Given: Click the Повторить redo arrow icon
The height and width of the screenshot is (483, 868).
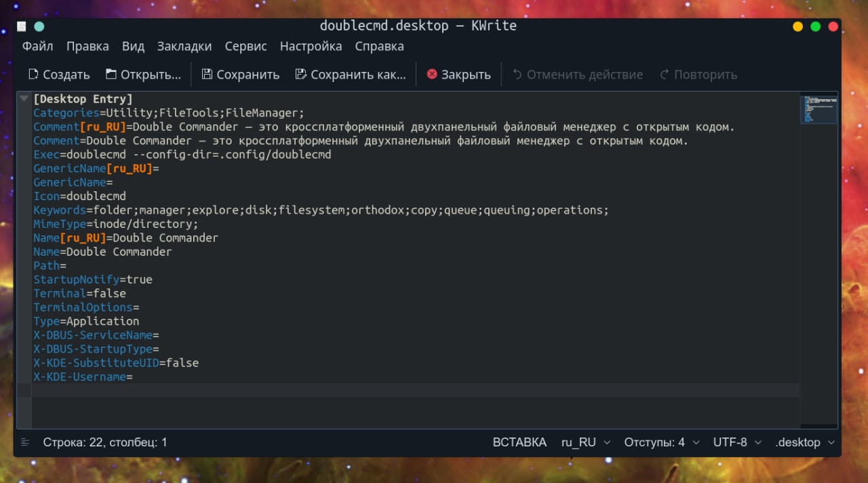Looking at the screenshot, I should 665,75.
